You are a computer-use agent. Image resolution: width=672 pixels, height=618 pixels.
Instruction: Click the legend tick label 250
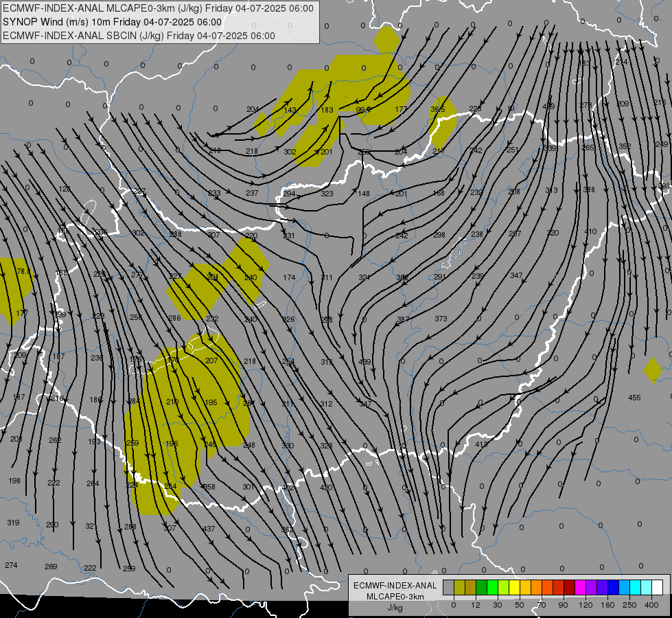tap(629, 605)
